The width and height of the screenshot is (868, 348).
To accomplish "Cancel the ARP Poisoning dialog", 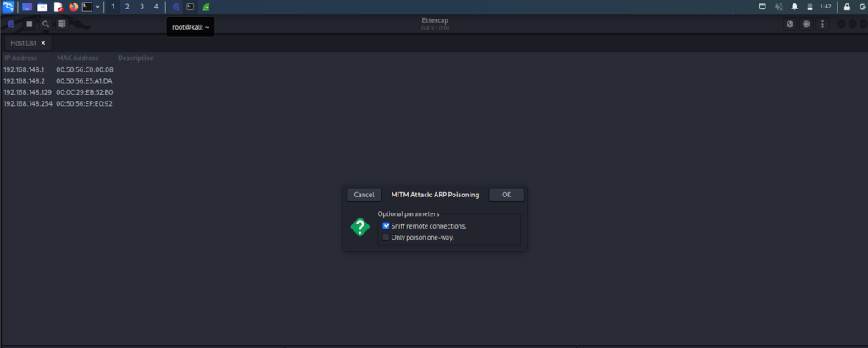I will pos(364,195).
